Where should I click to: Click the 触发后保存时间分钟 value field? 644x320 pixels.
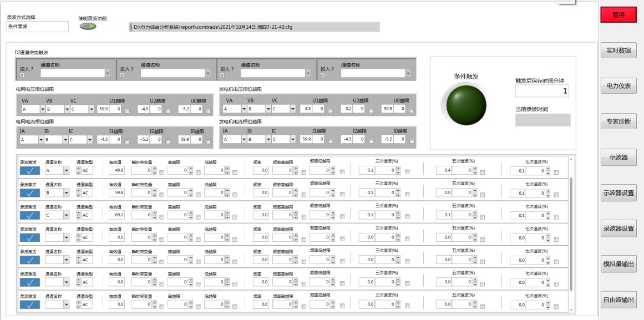[x=542, y=91]
